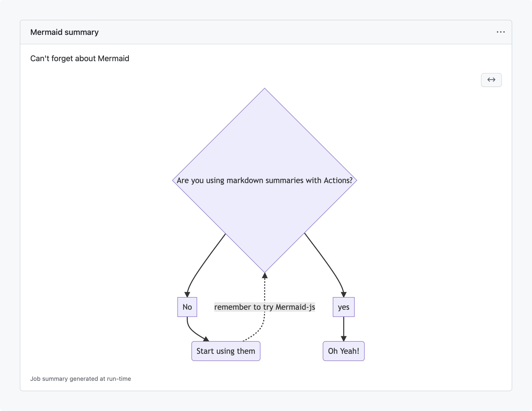This screenshot has width=532, height=411.
Task: Click the line connecting yes to Oh Yeah!
Action: (x=344, y=327)
